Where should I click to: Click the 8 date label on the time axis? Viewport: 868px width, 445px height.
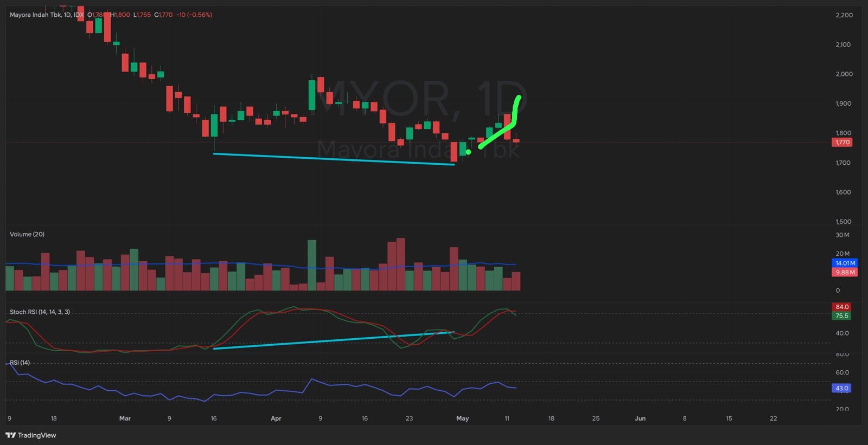pos(685,418)
